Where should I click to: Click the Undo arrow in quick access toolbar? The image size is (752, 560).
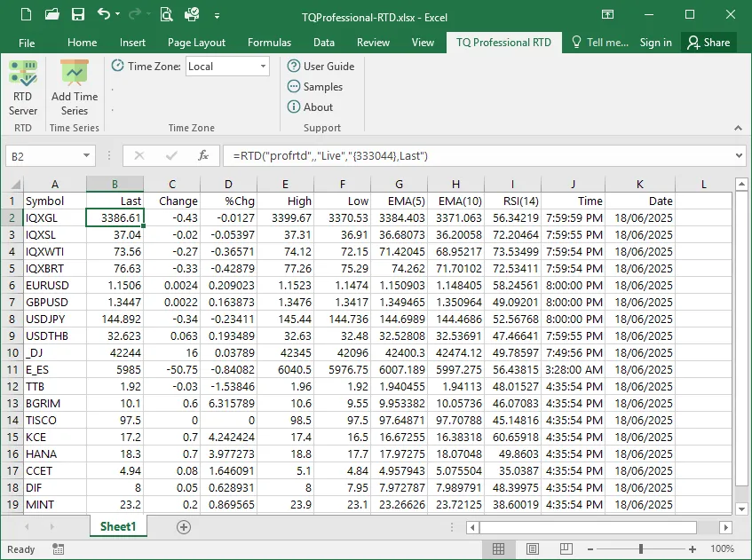(105, 14)
